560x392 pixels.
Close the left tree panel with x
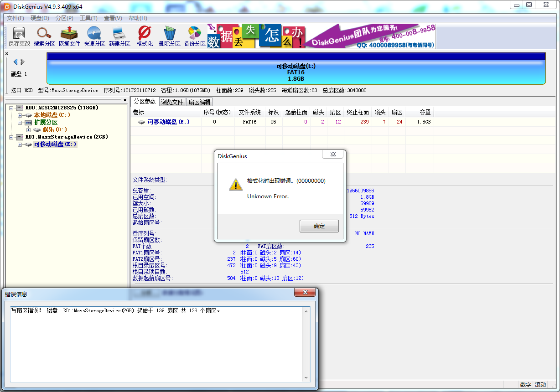(125, 100)
